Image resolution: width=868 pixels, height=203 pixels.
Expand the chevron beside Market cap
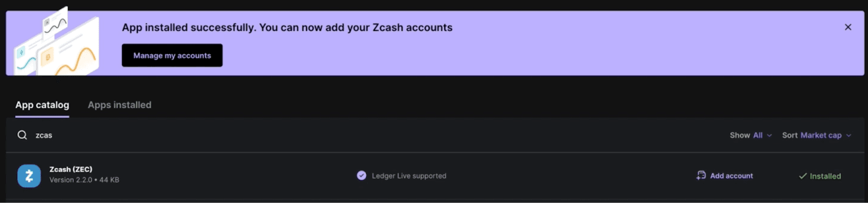[x=848, y=135]
